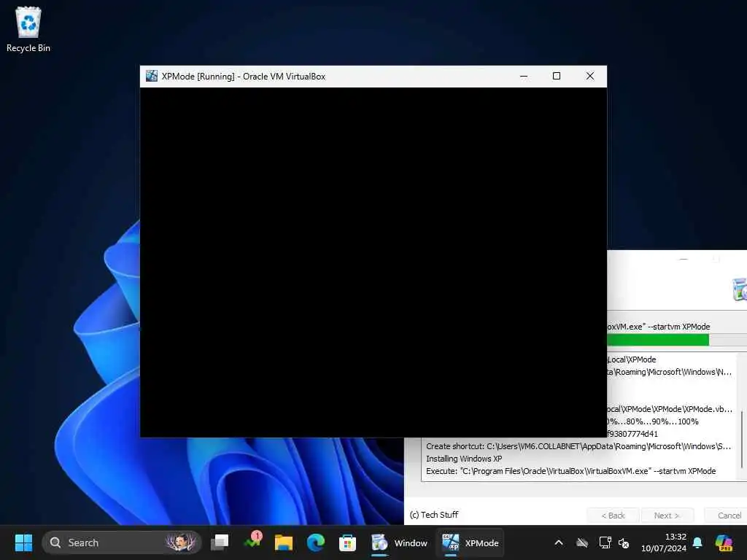Click the Back button in installer

point(613,516)
